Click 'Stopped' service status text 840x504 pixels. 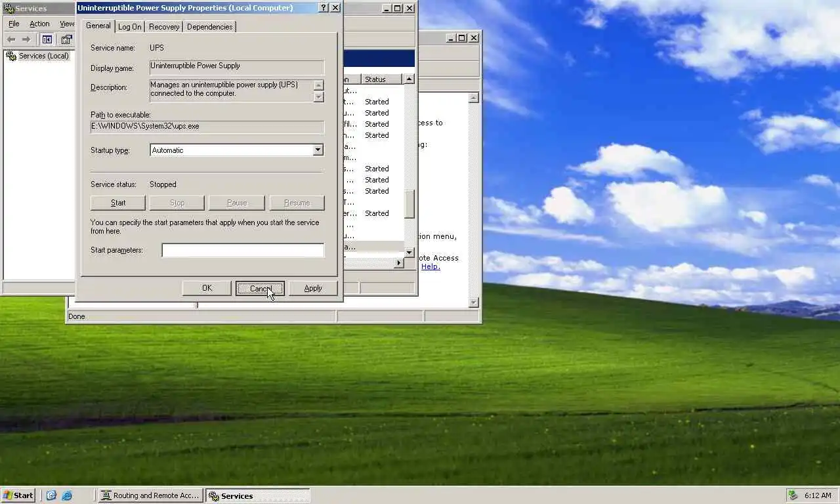click(x=163, y=184)
